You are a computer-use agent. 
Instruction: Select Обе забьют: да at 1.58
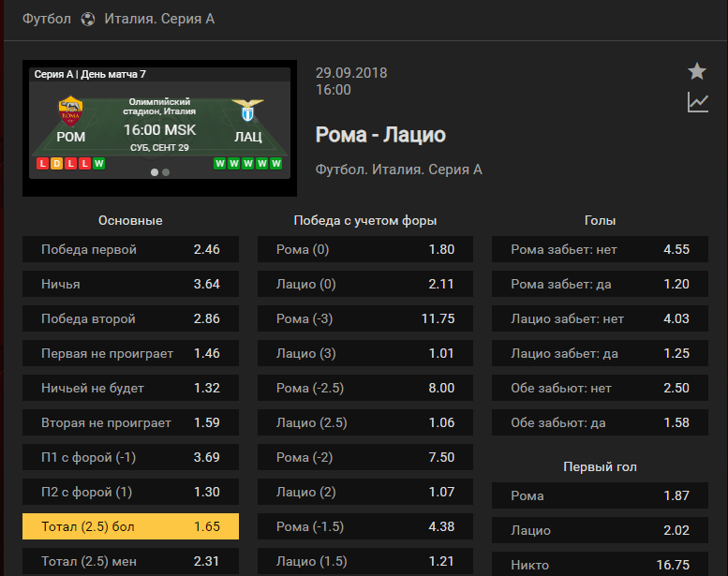tap(600, 422)
